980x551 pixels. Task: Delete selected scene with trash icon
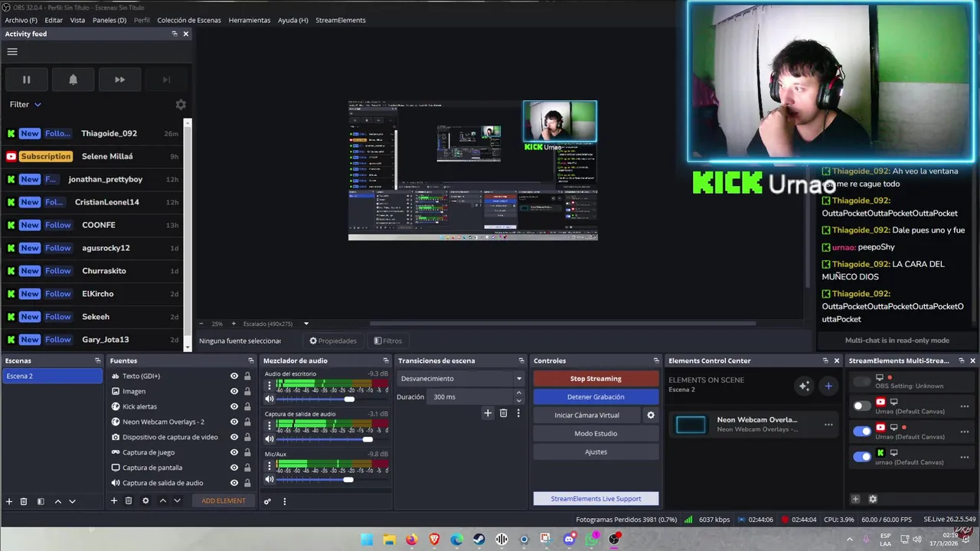[x=24, y=501]
